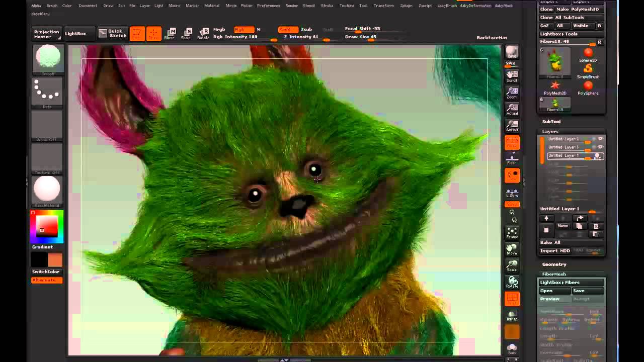Collapse the Layers section
This screenshot has width=644, height=362.
(550, 131)
